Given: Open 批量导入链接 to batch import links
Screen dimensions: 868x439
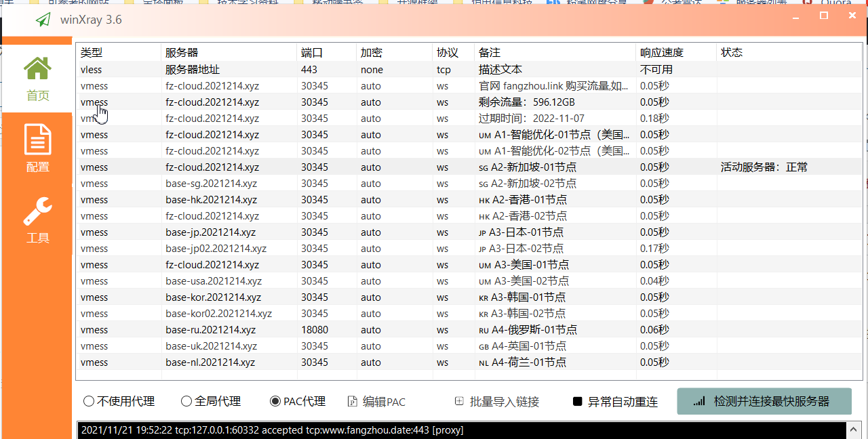Looking at the screenshot, I should click(x=500, y=401).
